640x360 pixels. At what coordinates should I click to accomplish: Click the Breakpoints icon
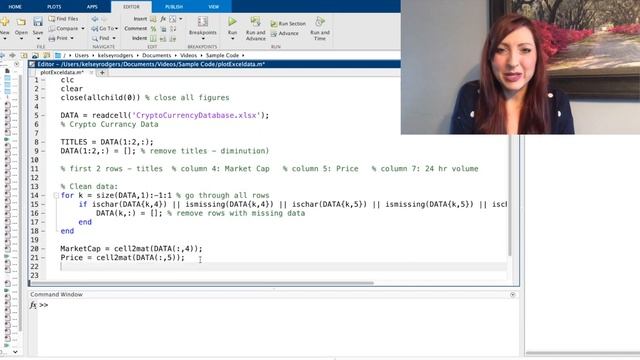[x=203, y=22]
